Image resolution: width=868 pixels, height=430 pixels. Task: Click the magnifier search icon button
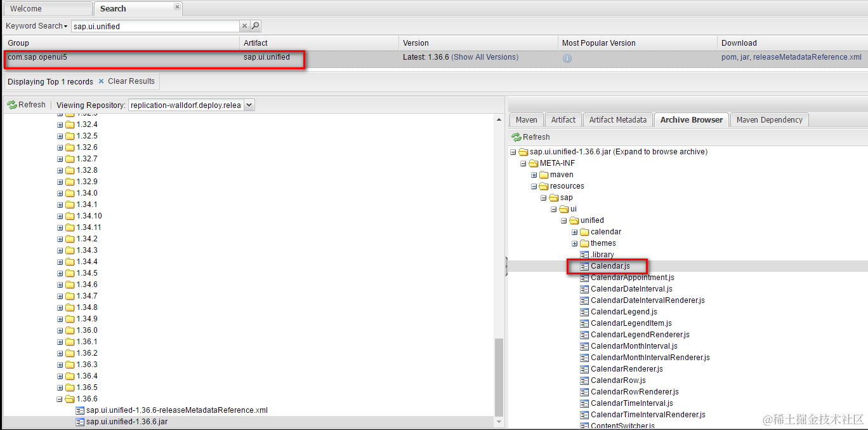[x=256, y=26]
